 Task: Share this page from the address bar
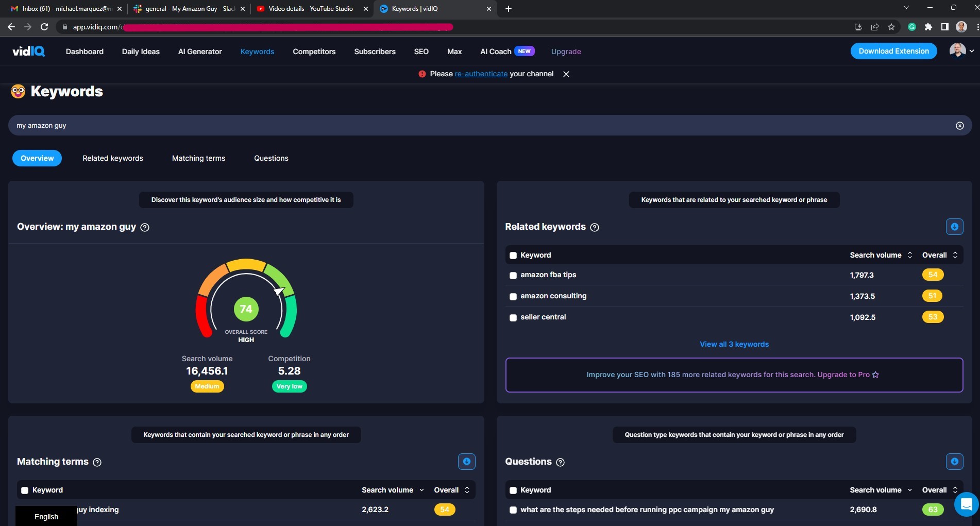875,27
